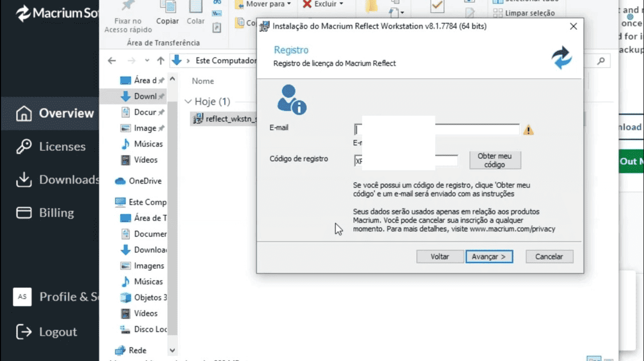Click Avançar in the Macrium installer
This screenshot has width=644, height=361.
(x=489, y=257)
